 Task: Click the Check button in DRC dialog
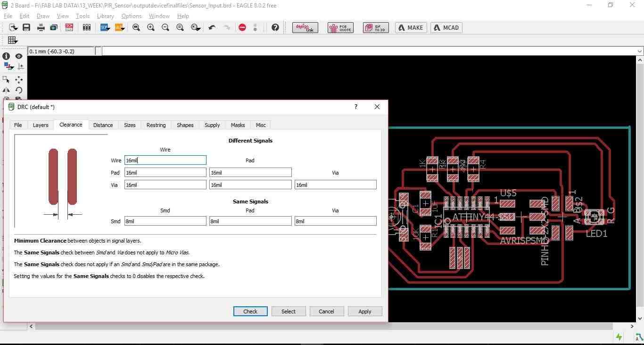click(x=250, y=311)
